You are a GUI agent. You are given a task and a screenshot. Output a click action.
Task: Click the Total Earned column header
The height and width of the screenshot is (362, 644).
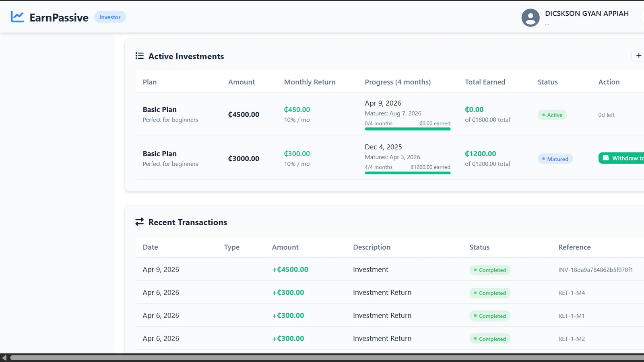[485, 82]
